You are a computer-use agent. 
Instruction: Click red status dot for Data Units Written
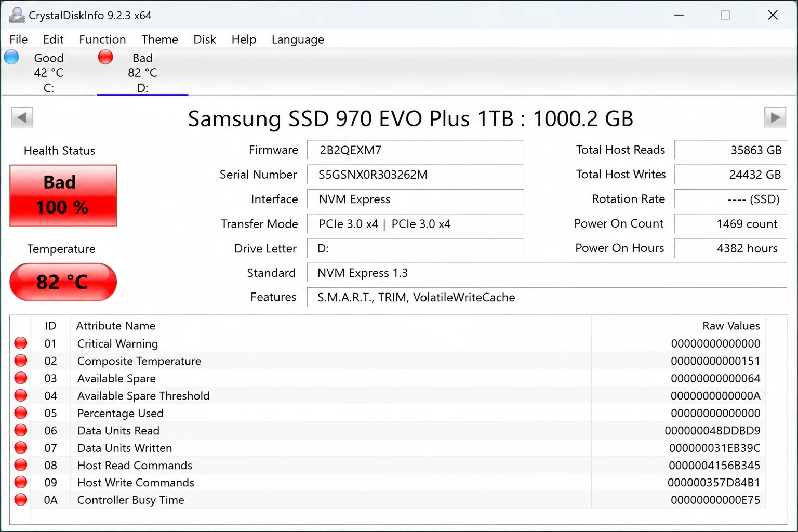point(21,447)
